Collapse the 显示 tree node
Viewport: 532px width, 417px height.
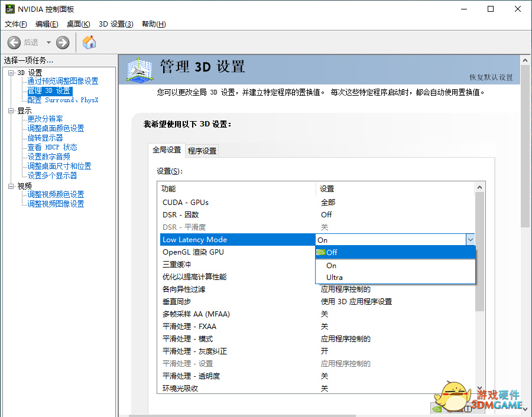pos(11,111)
